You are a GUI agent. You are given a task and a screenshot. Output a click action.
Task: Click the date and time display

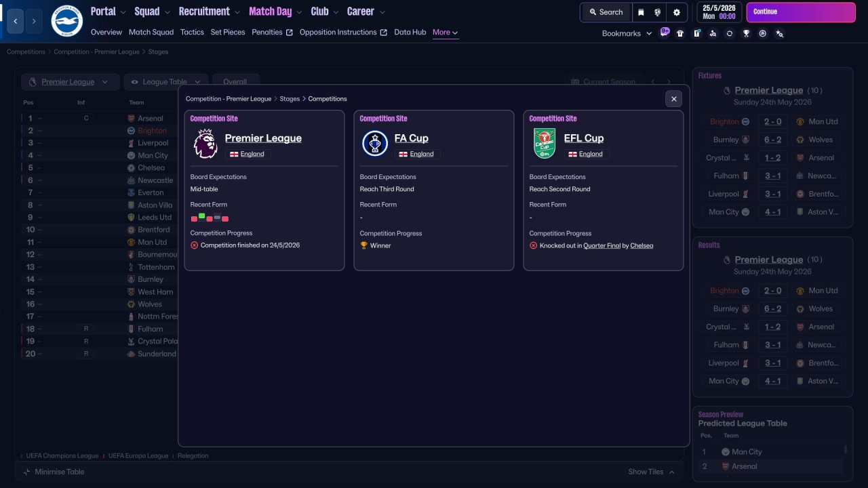point(719,12)
